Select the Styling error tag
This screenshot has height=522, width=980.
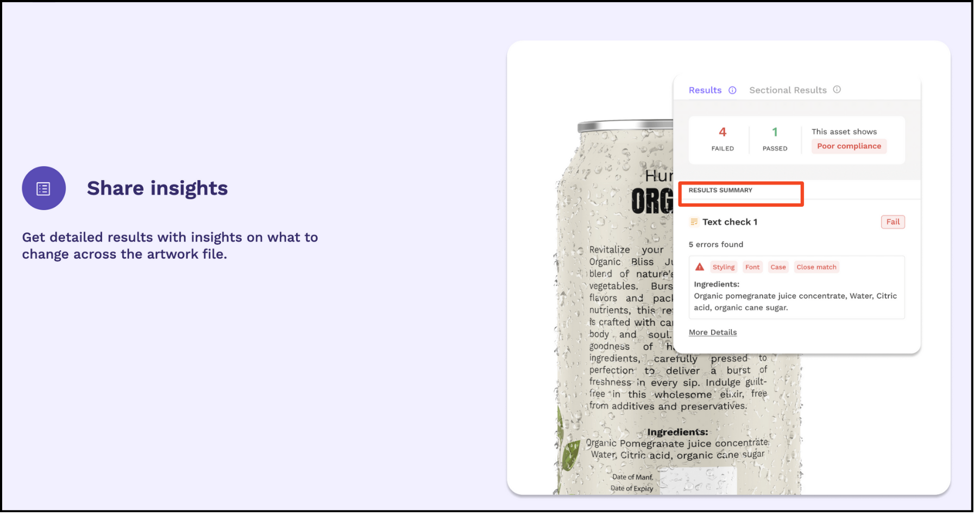click(x=723, y=267)
